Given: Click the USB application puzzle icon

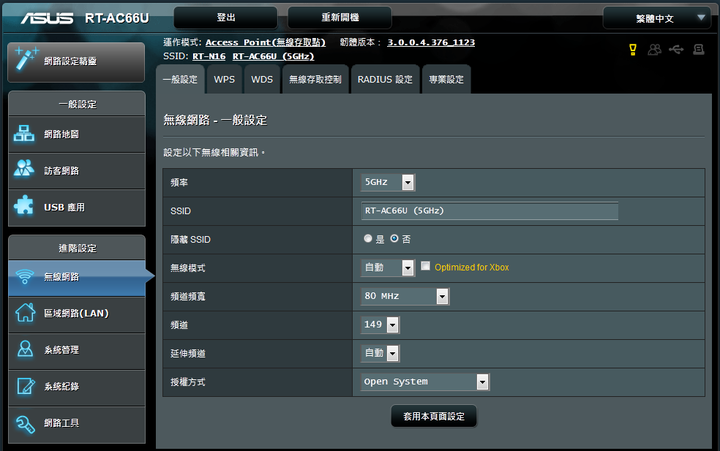Looking at the screenshot, I should tap(24, 205).
